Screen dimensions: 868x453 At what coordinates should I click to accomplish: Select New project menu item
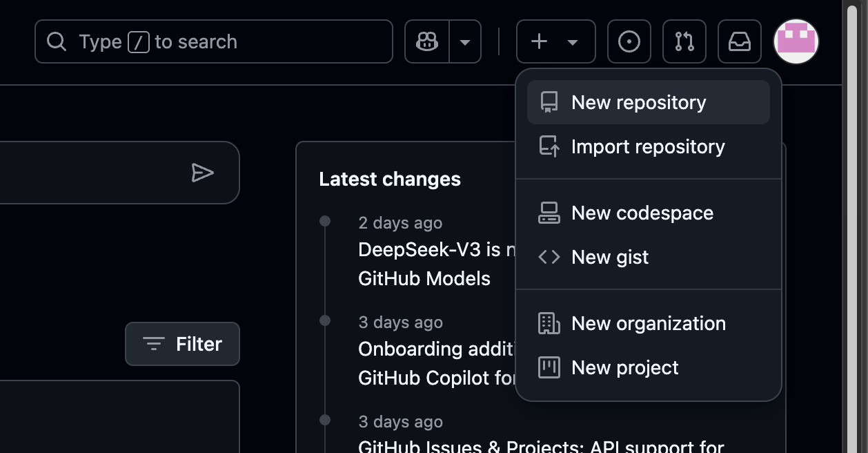[649, 367]
